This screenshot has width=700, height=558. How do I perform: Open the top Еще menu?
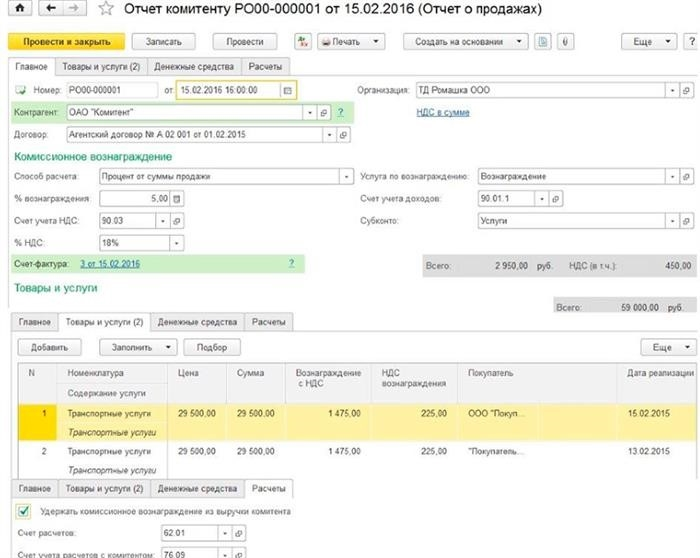tap(649, 42)
